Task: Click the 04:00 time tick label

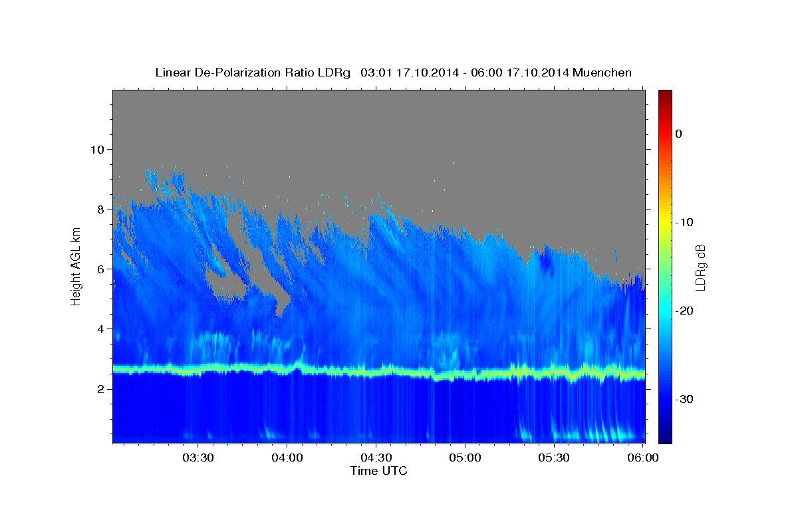Action: point(287,458)
